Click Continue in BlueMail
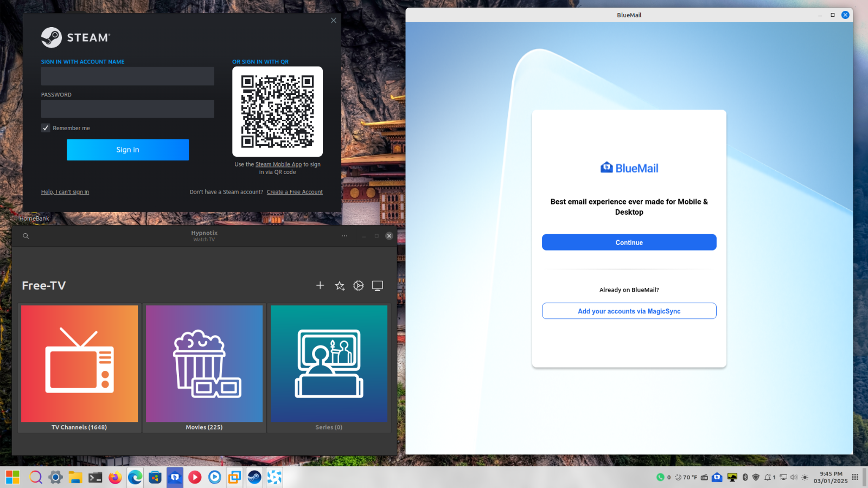 pos(629,242)
